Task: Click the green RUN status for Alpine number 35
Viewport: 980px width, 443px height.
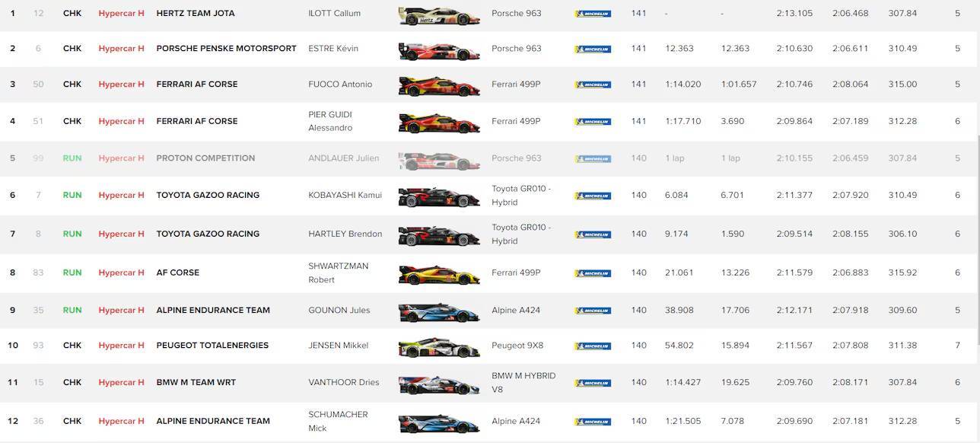Action: [x=72, y=311]
